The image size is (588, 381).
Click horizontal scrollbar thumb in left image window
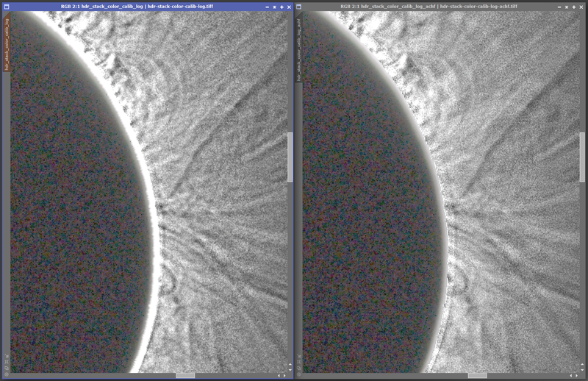pos(185,375)
